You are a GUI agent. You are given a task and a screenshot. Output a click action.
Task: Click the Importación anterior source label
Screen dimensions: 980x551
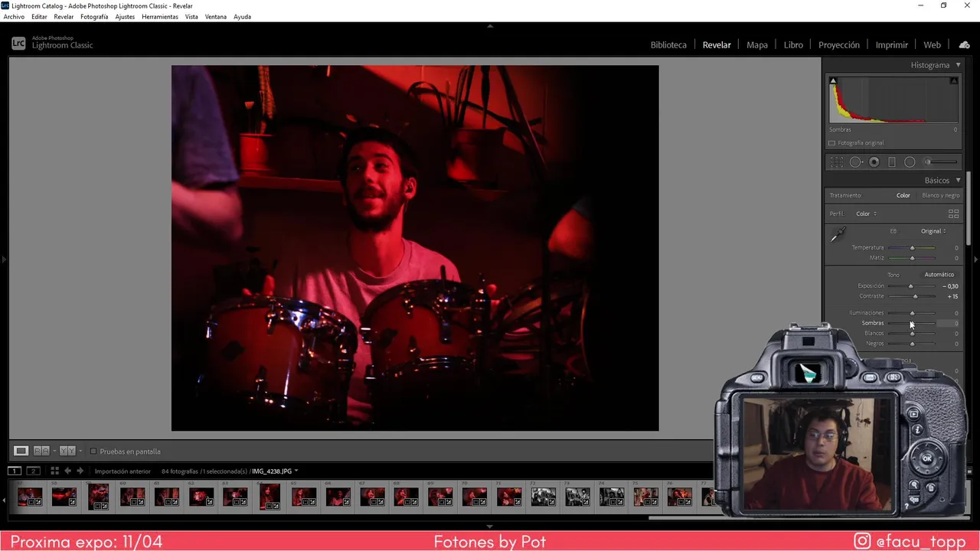[x=122, y=471]
